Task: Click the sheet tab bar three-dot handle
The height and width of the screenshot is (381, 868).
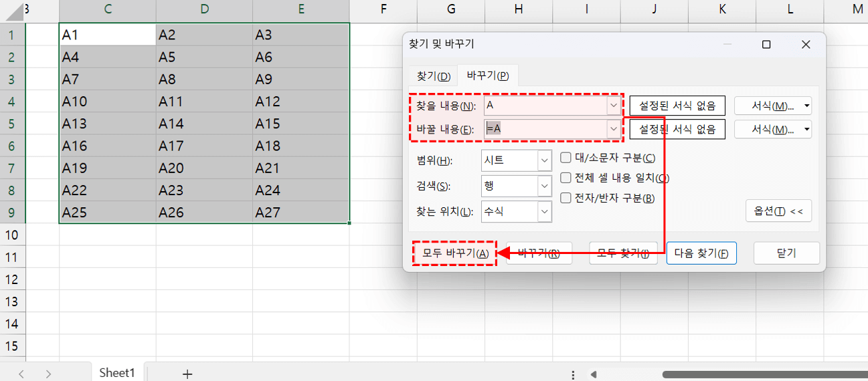Action: tap(573, 374)
